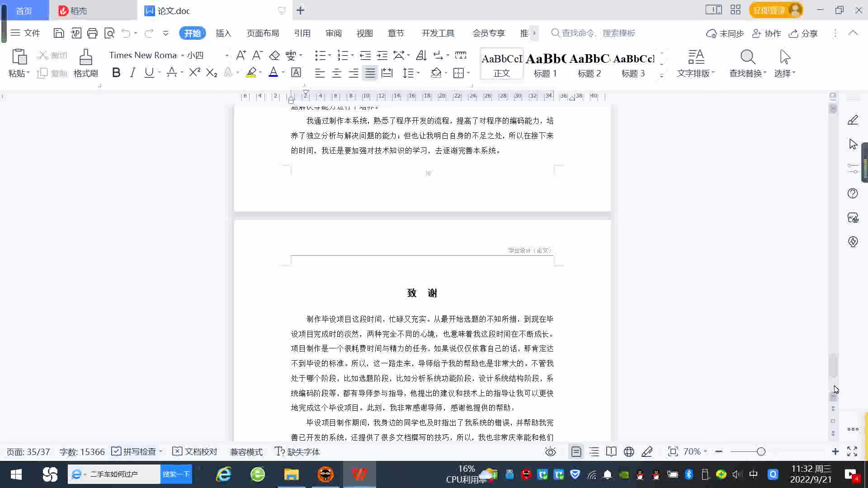Expand the font size 小四 dropdown

(x=226, y=55)
